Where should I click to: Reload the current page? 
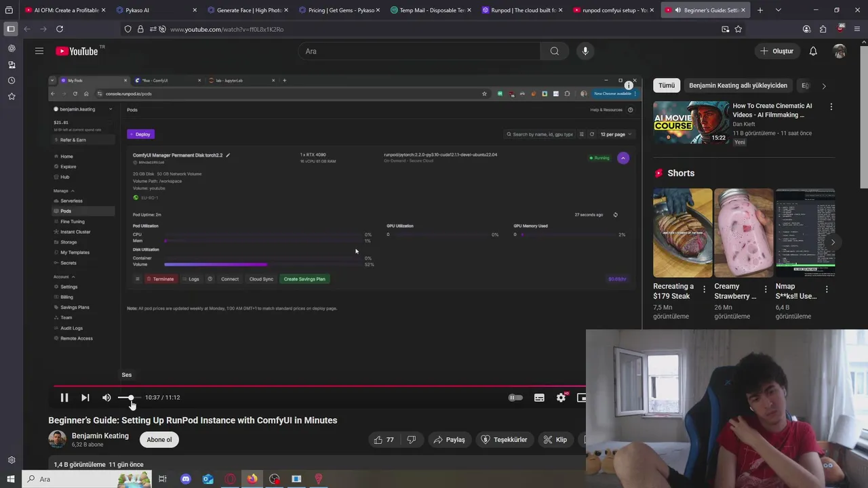tap(60, 29)
